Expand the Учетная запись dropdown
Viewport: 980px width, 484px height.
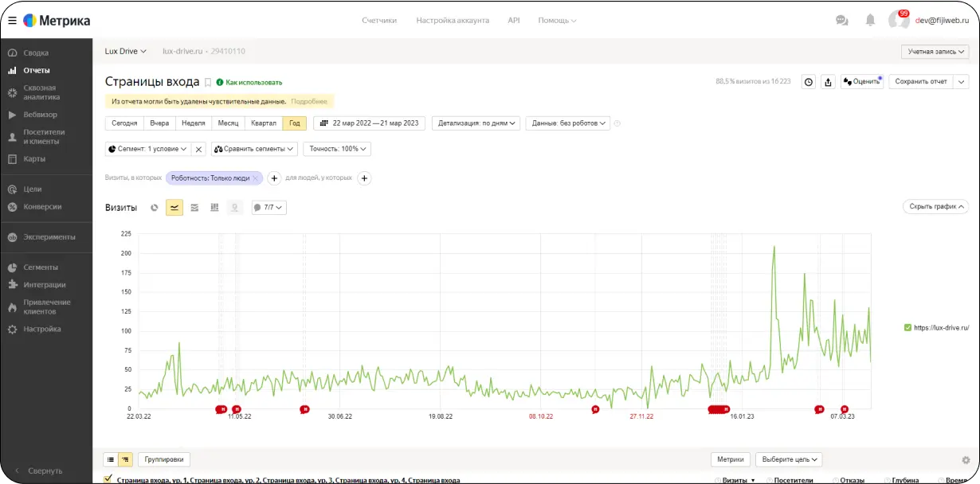[935, 52]
